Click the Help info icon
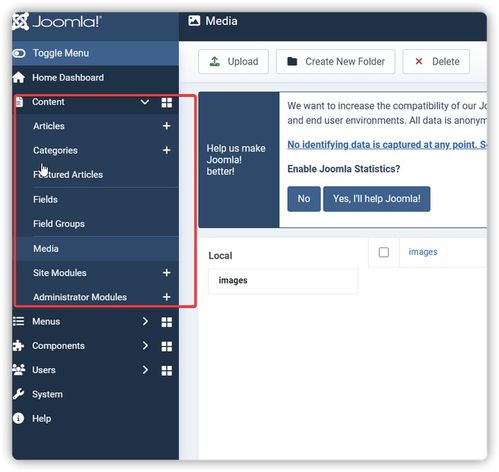Image resolution: width=499 pixels, height=472 pixels. [x=18, y=418]
